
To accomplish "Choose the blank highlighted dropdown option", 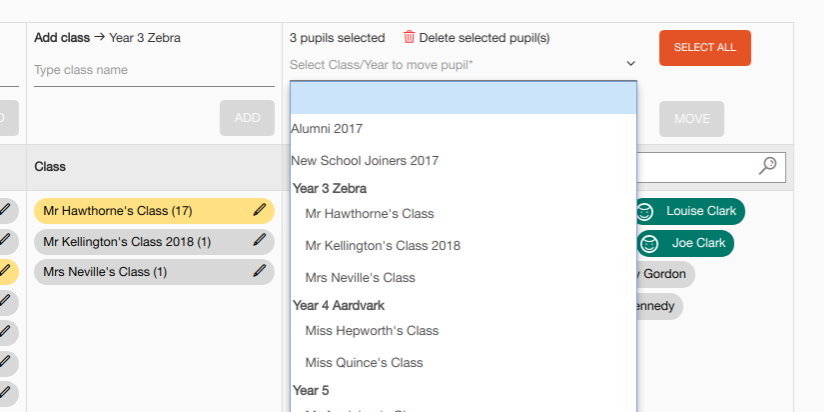I will [463, 98].
